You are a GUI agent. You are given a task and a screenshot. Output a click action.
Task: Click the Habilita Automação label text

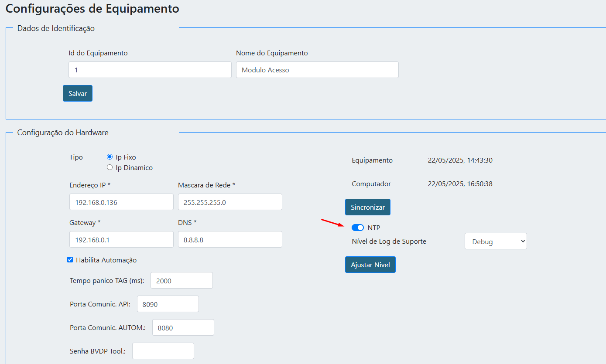[x=106, y=260]
